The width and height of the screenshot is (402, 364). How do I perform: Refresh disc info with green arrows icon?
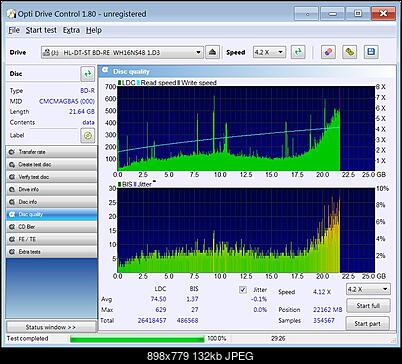pyautogui.click(x=88, y=74)
